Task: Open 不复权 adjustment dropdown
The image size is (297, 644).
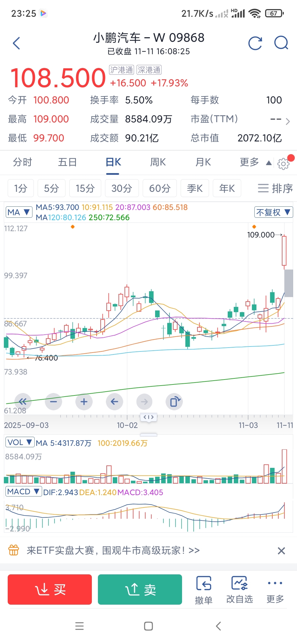Action: [274, 212]
